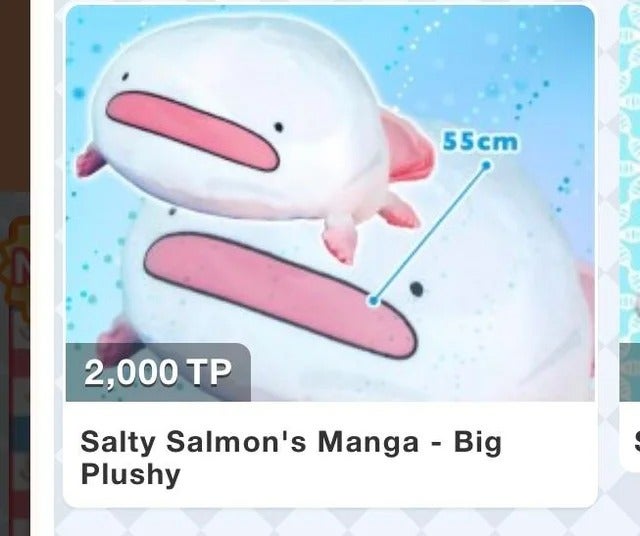Click the dark brown panel at top left

[15, 96]
